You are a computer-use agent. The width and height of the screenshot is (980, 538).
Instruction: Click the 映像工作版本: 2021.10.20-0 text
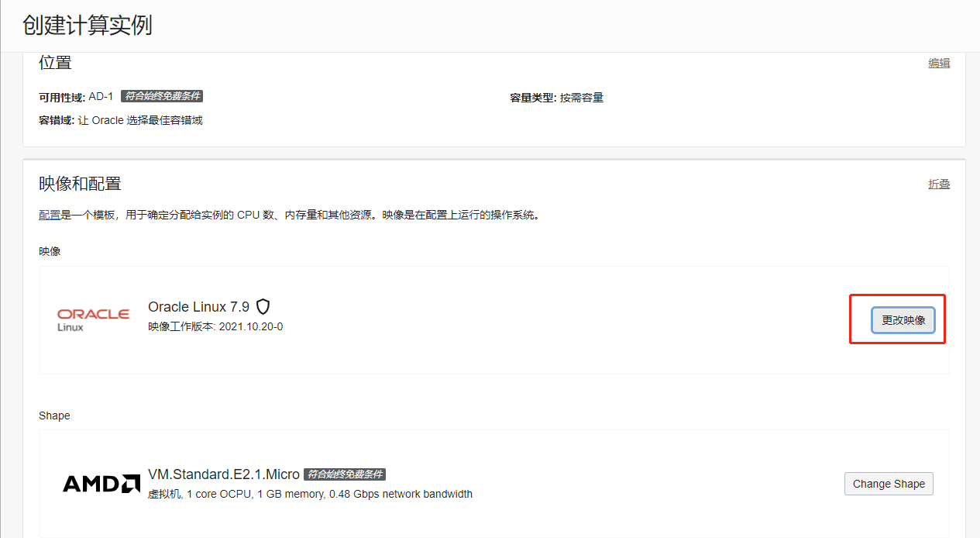click(215, 326)
